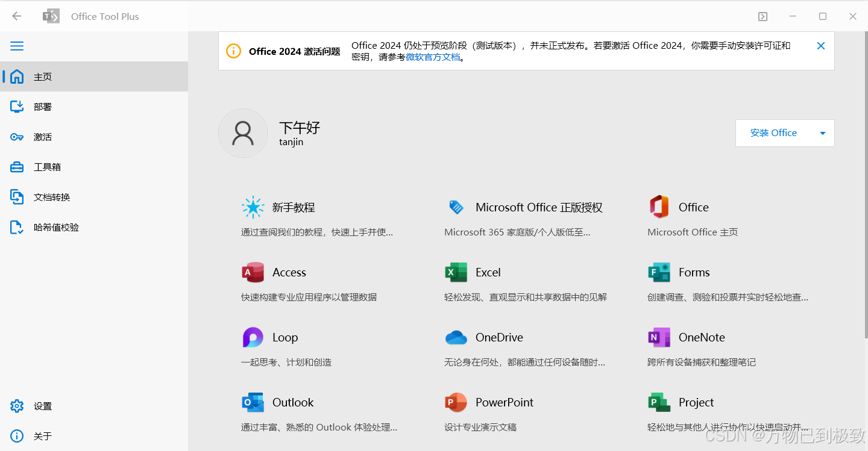Click the Loop app icon
Screen dimensions: 868x451
point(253,337)
